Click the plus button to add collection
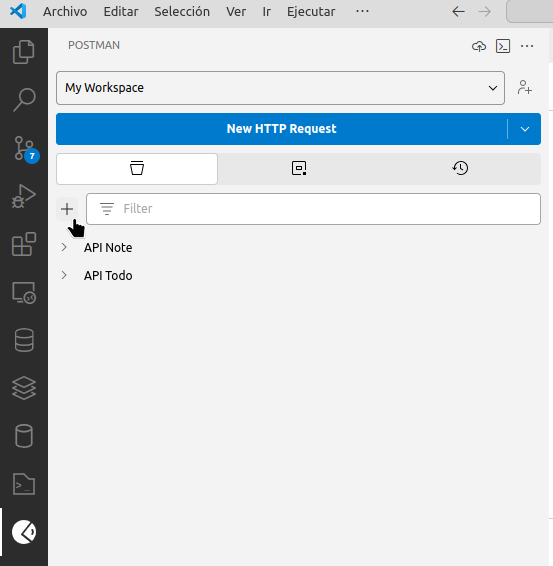This screenshot has width=553, height=566. point(67,209)
